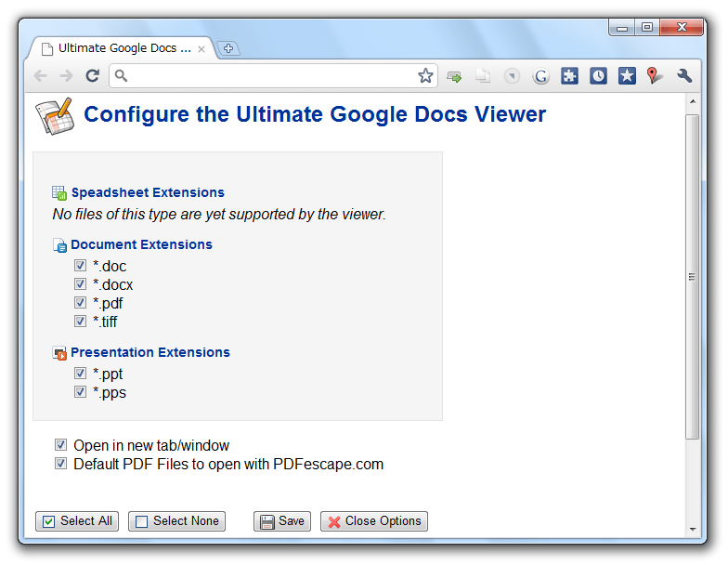
Task: Disable the *.ppt extension checkbox
Action: pos(80,374)
